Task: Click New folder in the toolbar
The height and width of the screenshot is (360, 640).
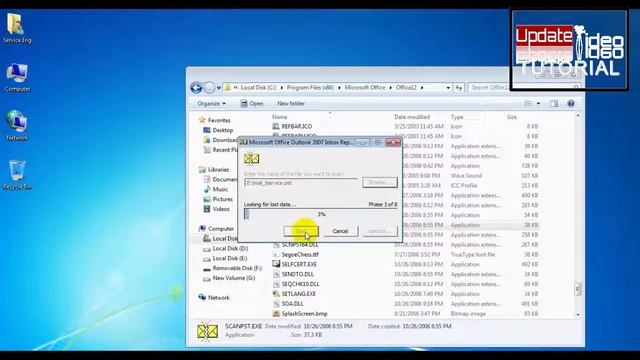Action: [291, 104]
